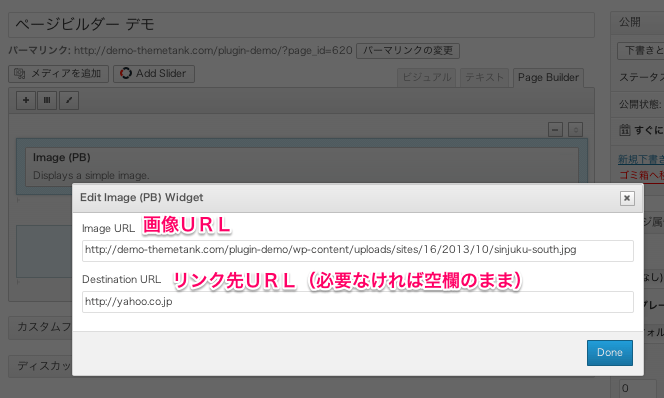Open the Image (PB) widget block
The height and width of the screenshot is (398, 664).
click(302, 167)
